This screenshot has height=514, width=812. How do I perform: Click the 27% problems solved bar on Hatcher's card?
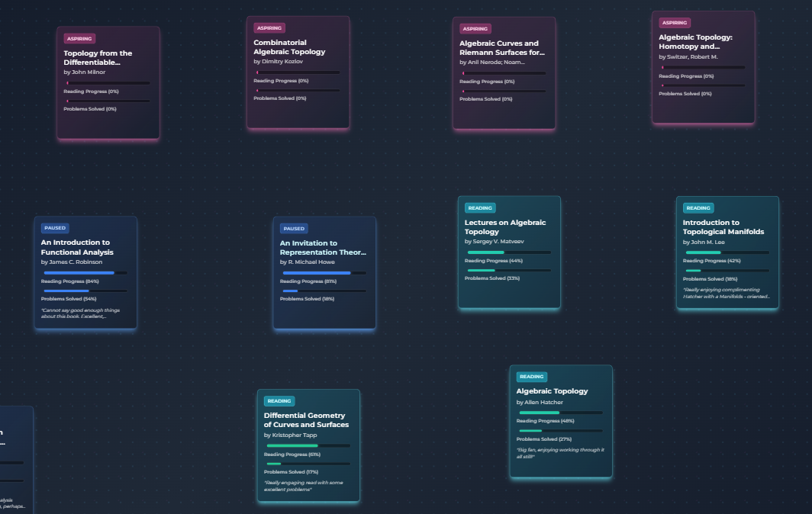pos(562,431)
